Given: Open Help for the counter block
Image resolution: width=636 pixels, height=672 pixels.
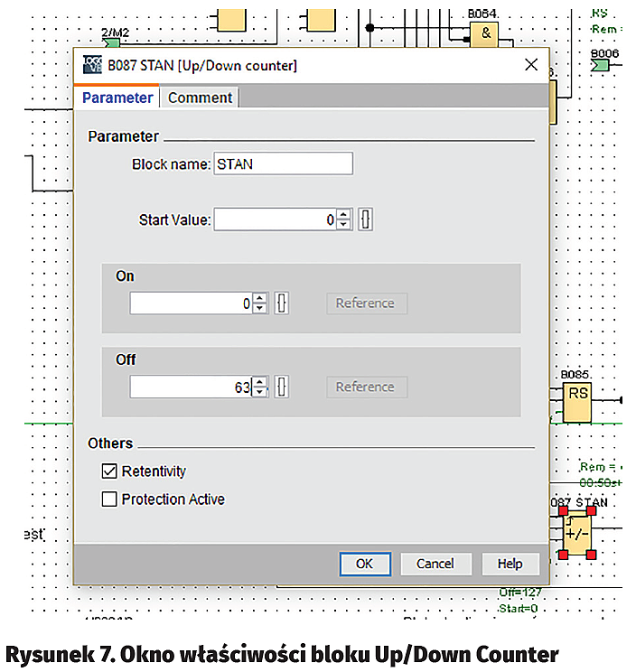Looking at the screenshot, I should click(x=510, y=564).
